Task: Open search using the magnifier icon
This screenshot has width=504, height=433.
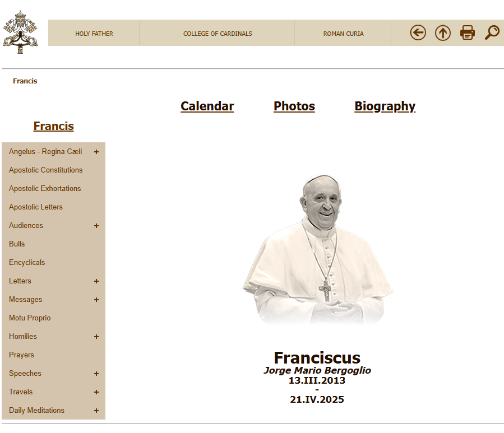Action: click(492, 32)
